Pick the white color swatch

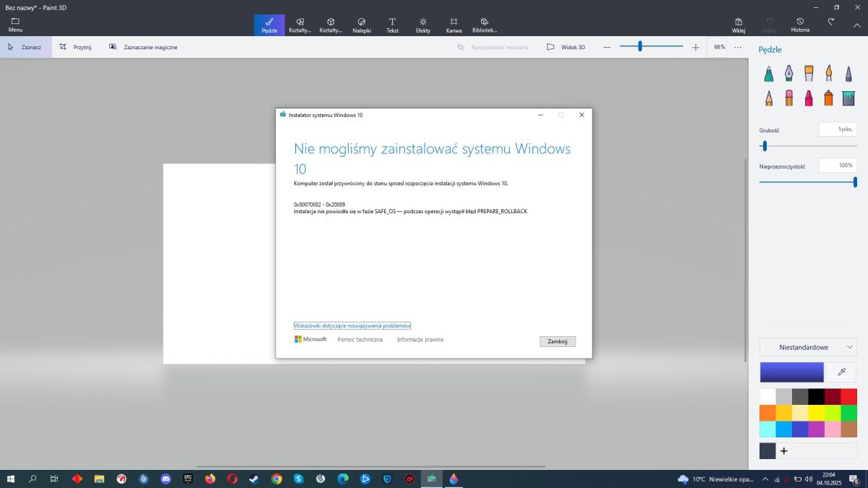[x=767, y=396]
